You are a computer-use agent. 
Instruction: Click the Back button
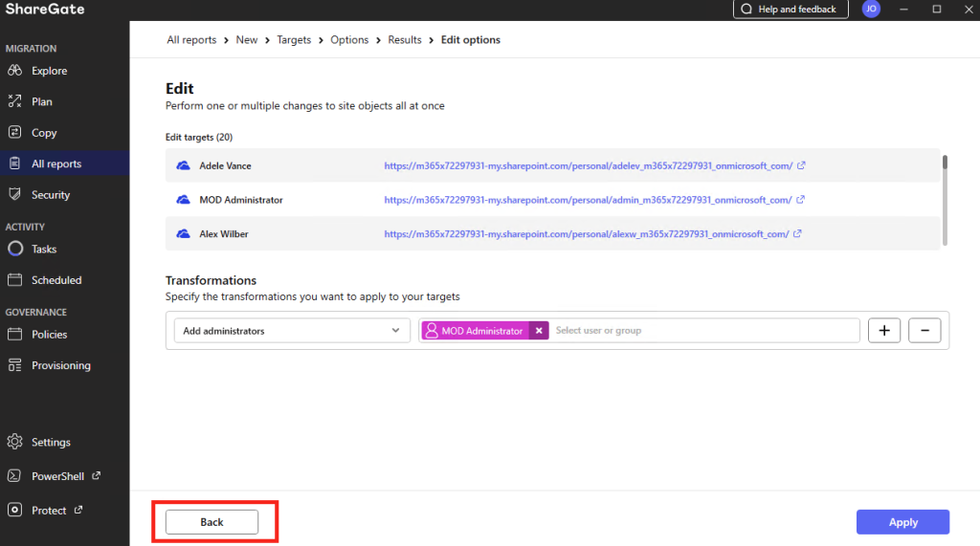click(212, 522)
